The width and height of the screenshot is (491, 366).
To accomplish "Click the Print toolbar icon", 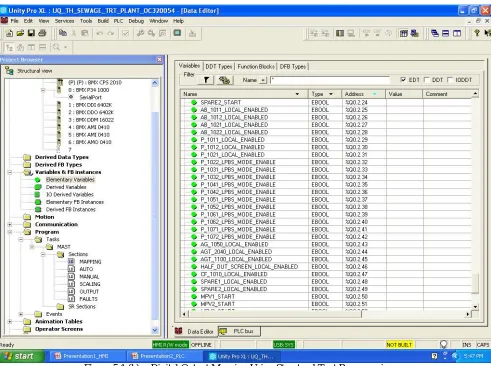I will pos(42,33).
